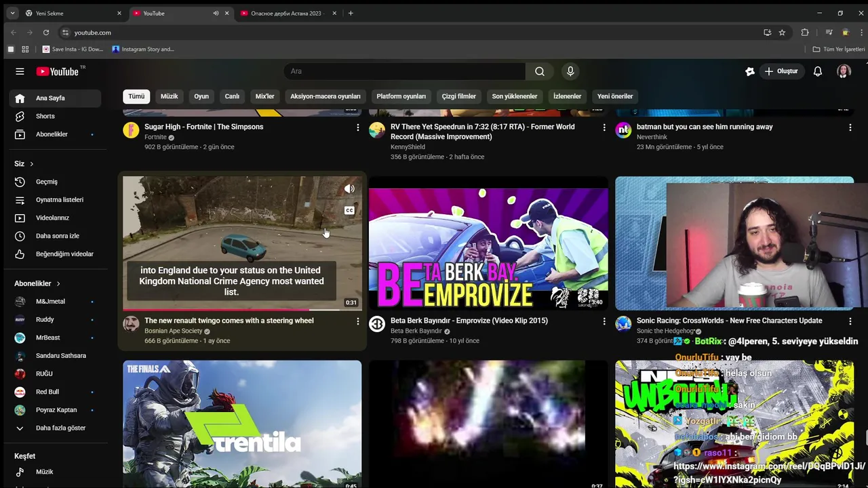Open Oynatma listeleri playlists

click(x=55, y=200)
